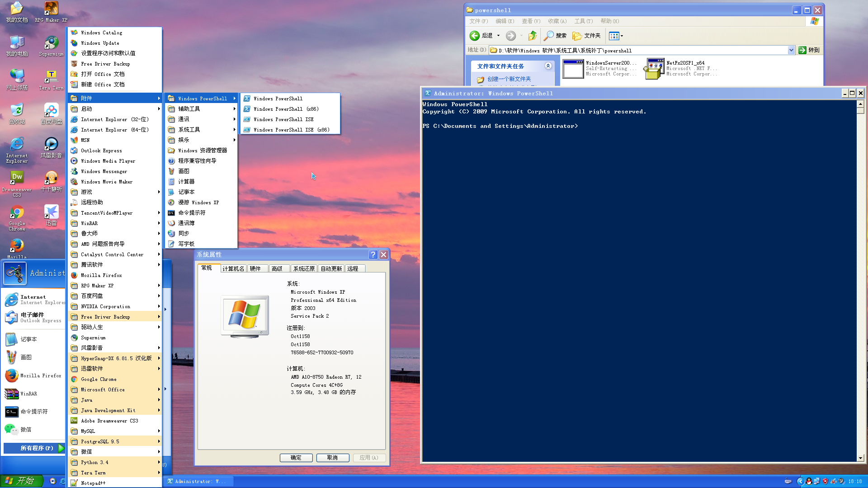Image resolution: width=868 pixels, height=488 pixels.
Task: Click the system tray clock showing 18:18
Action: 855,482
